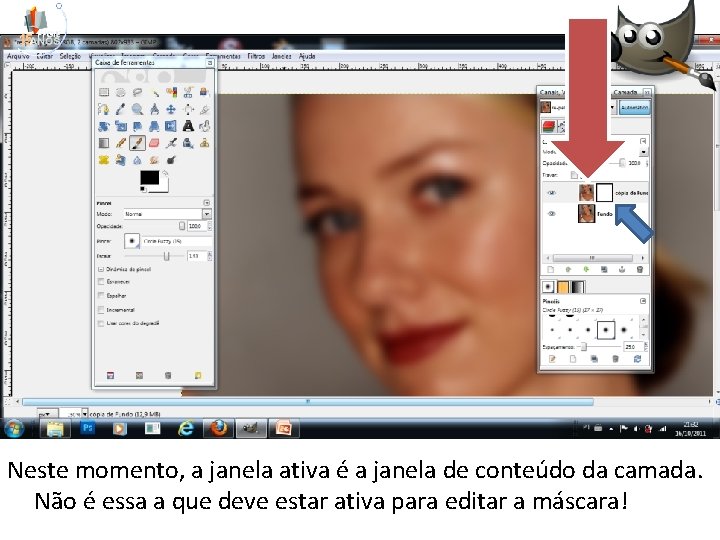Viewport: 720px width, 540px height.
Task: Hide the Fundo layer
Action: [551, 214]
